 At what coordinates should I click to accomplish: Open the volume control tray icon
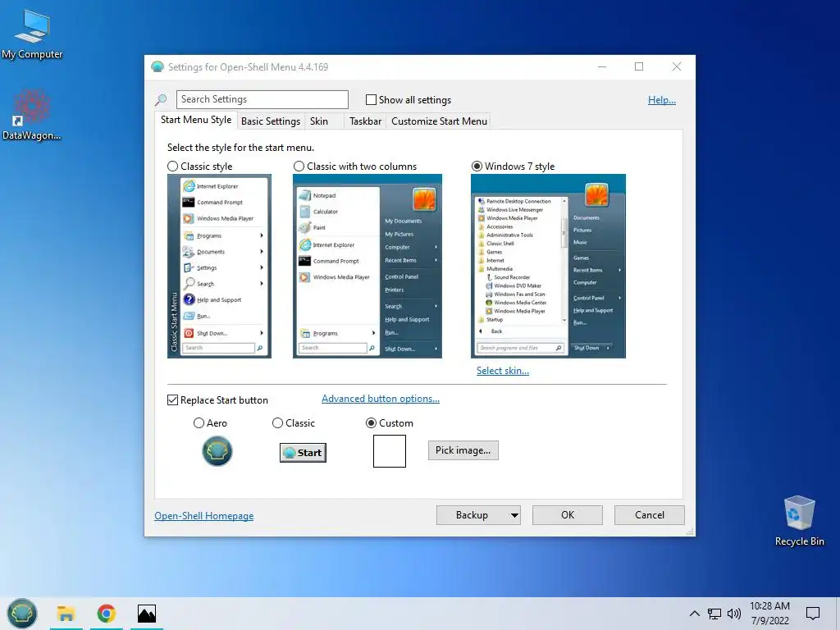[x=734, y=614]
